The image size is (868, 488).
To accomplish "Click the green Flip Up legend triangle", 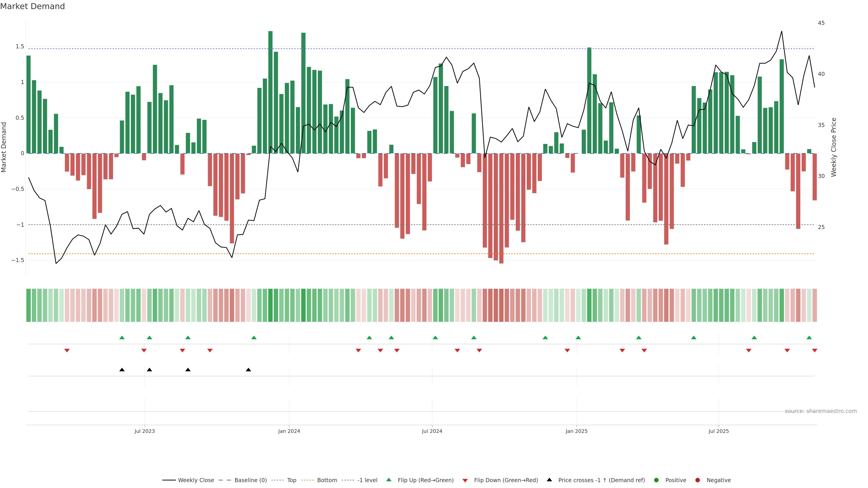I will click(x=389, y=480).
